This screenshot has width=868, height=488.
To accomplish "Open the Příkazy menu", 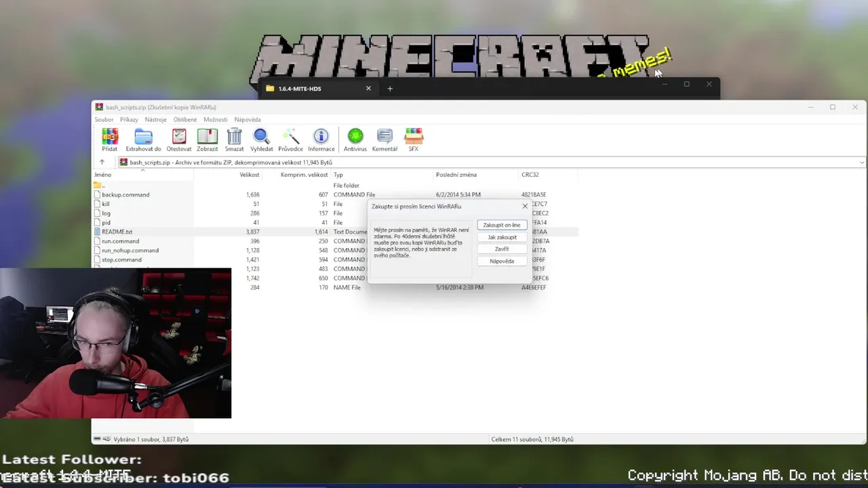I will point(129,119).
